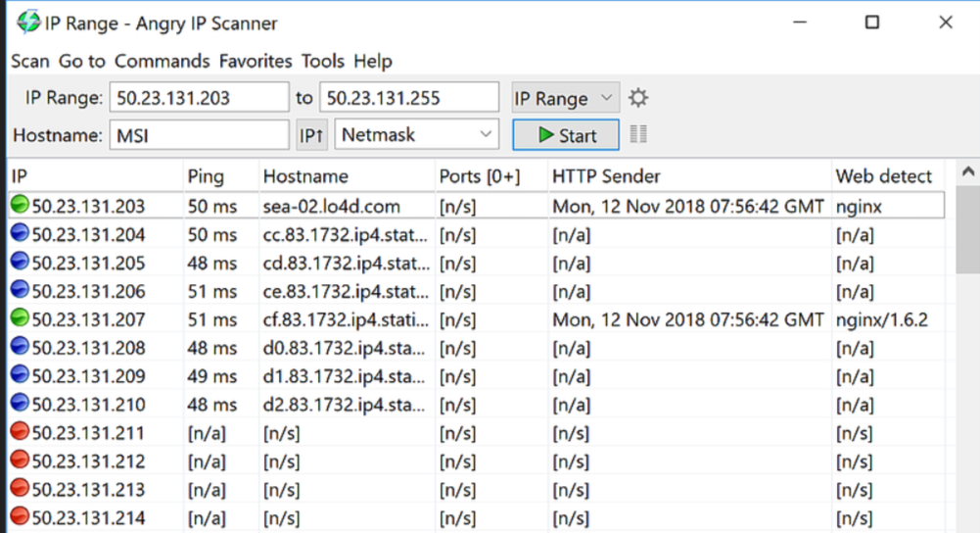Click blue status dot for 50.23.131.204
Screen dimensions: 980x533
(20, 233)
